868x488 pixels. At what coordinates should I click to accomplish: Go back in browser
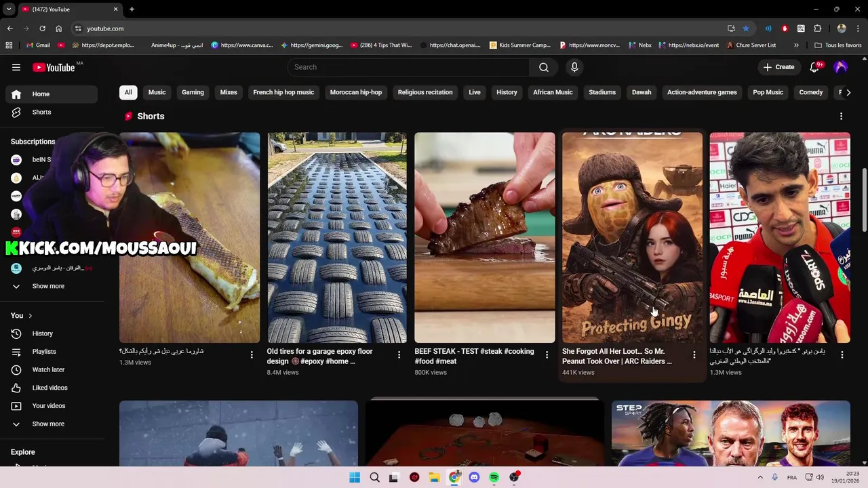point(9,28)
